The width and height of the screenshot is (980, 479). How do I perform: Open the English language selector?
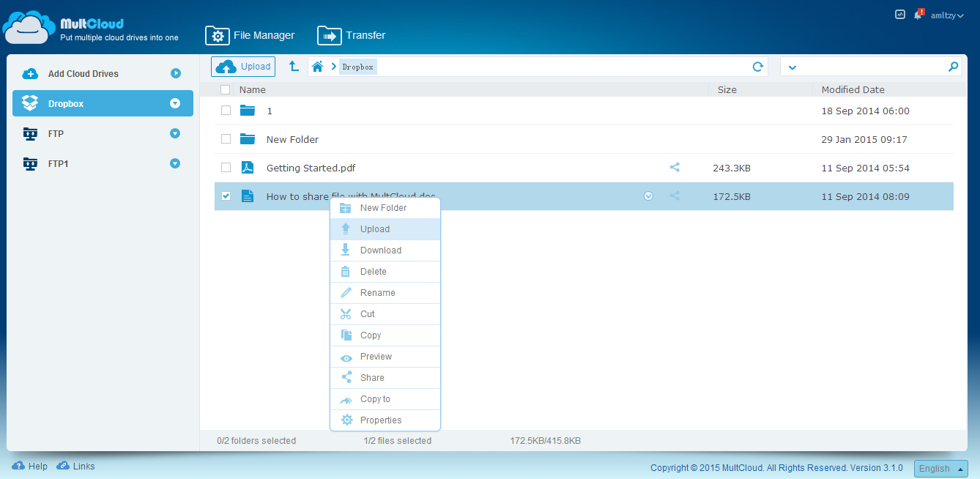coord(941,469)
